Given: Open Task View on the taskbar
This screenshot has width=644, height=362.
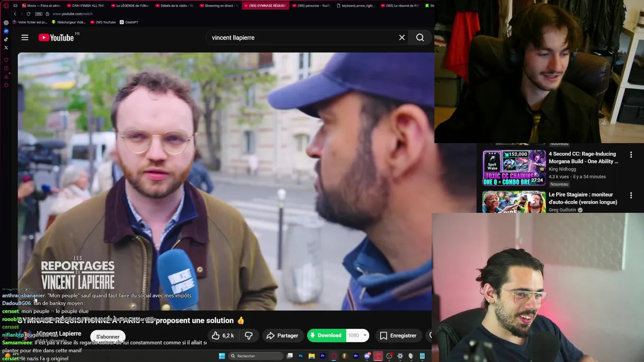Looking at the screenshot, I should tap(290, 356).
